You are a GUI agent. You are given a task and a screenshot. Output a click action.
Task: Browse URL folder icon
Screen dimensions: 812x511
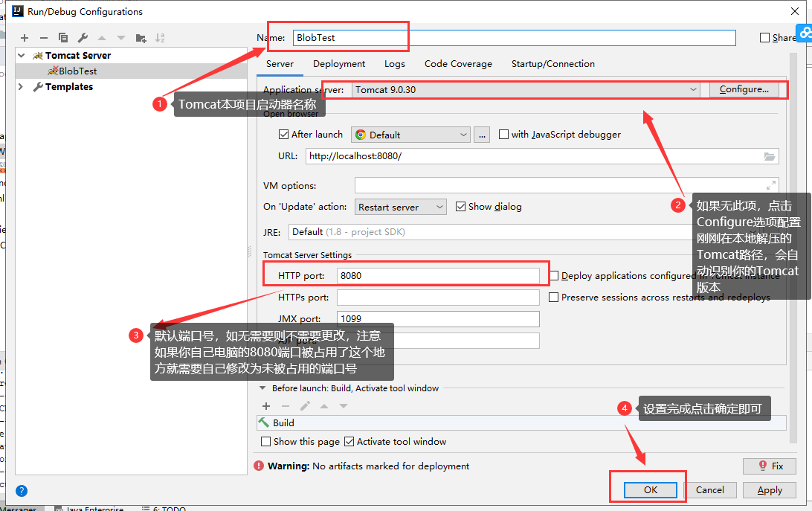click(770, 156)
